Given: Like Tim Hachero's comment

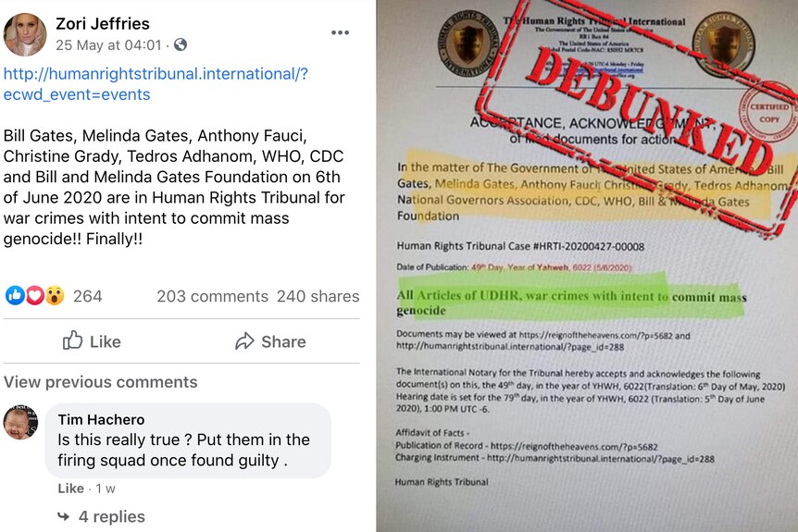Looking at the screenshot, I should click(x=70, y=489).
